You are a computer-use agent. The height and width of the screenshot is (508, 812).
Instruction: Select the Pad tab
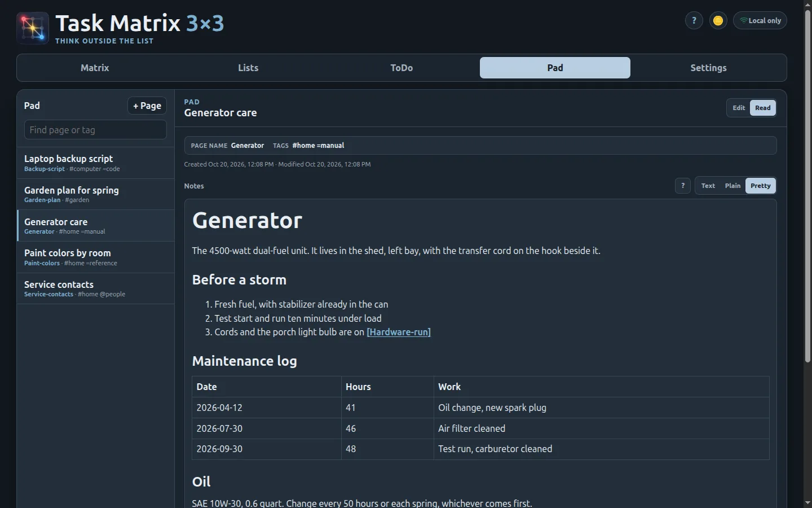[555, 68]
